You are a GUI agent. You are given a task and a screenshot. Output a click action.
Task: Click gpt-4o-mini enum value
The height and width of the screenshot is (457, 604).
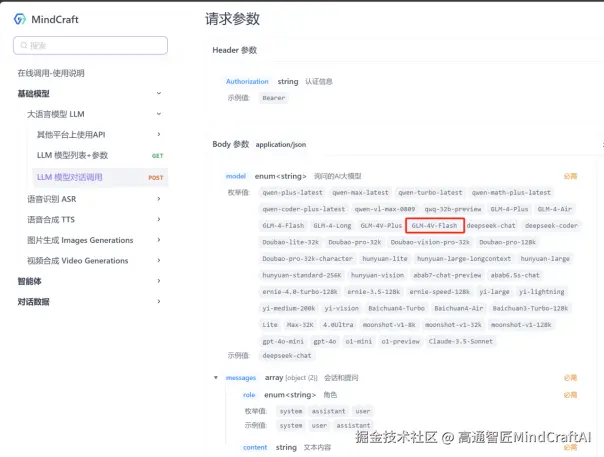(283, 341)
